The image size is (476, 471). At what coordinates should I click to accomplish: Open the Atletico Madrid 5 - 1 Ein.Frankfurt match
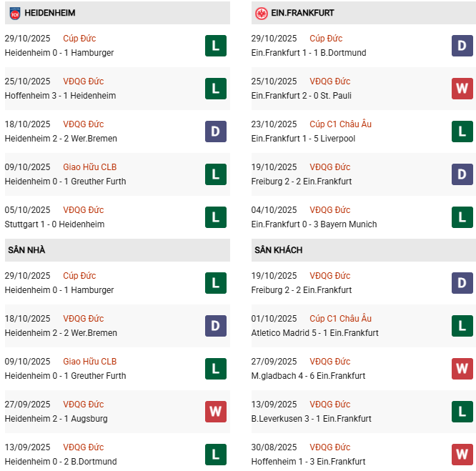(314, 333)
